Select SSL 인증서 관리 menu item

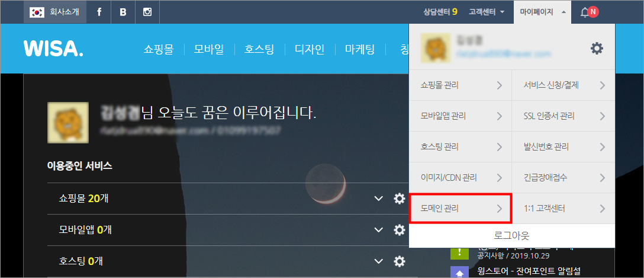tap(563, 116)
